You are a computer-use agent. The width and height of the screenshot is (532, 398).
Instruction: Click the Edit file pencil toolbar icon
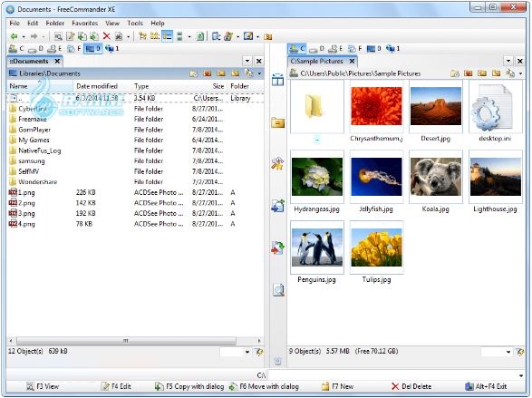(70, 36)
